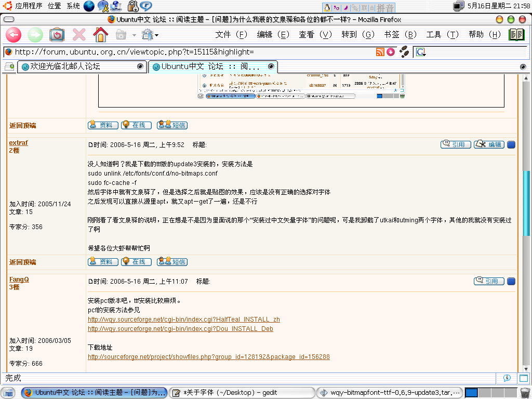The image size is (532, 399).
Task: Show desktop via bottom-left panel icon
Action: (x=9, y=393)
